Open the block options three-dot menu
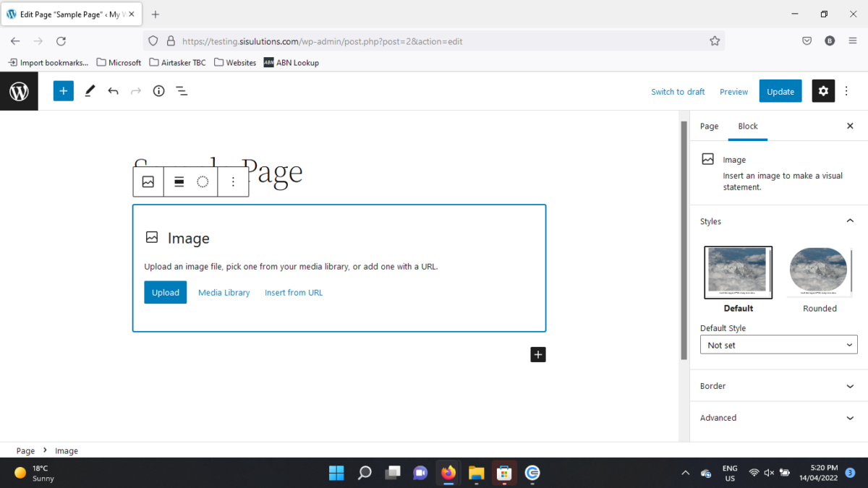Viewport: 868px width, 488px height. point(233,181)
